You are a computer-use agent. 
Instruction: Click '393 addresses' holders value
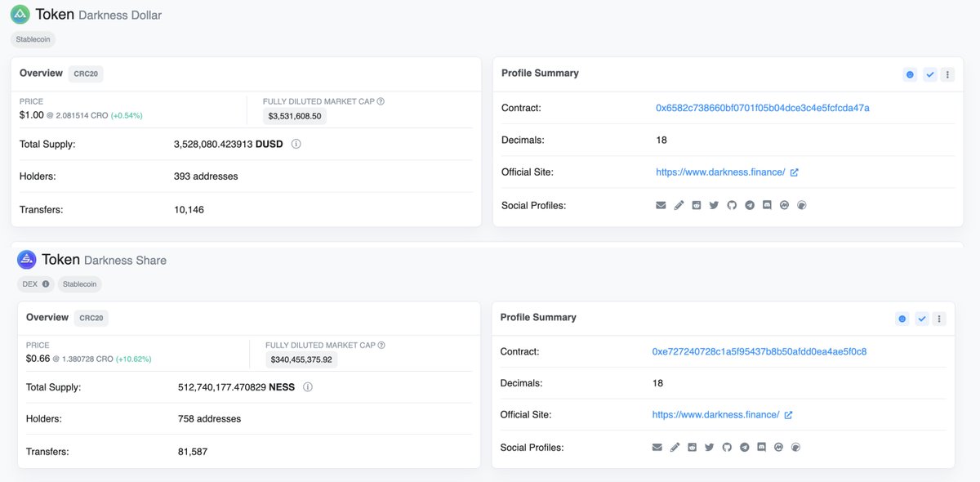(x=206, y=176)
